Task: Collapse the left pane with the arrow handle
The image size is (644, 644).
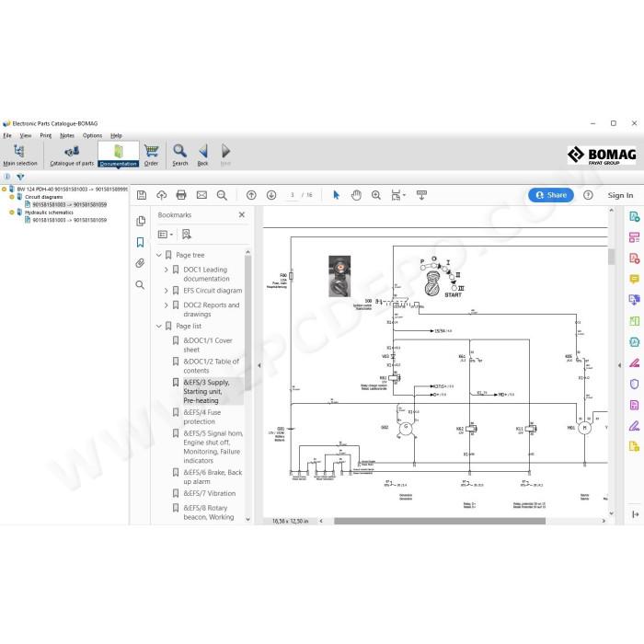Action: [259, 365]
